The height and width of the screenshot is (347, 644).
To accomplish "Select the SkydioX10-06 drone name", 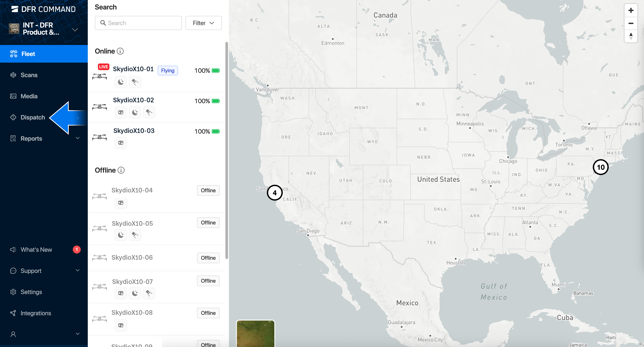I will pyautogui.click(x=132, y=257).
